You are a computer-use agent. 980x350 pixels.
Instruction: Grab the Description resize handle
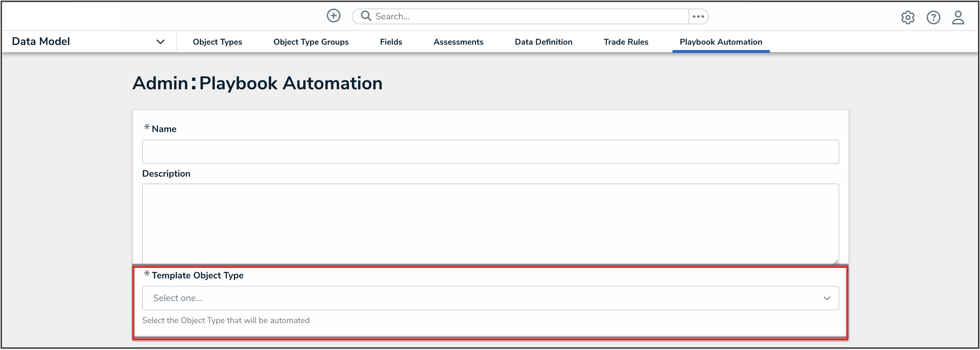coord(836,262)
